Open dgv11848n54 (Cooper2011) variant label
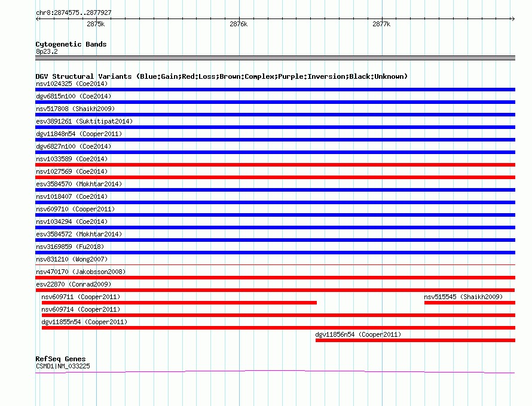 click(79, 134)
